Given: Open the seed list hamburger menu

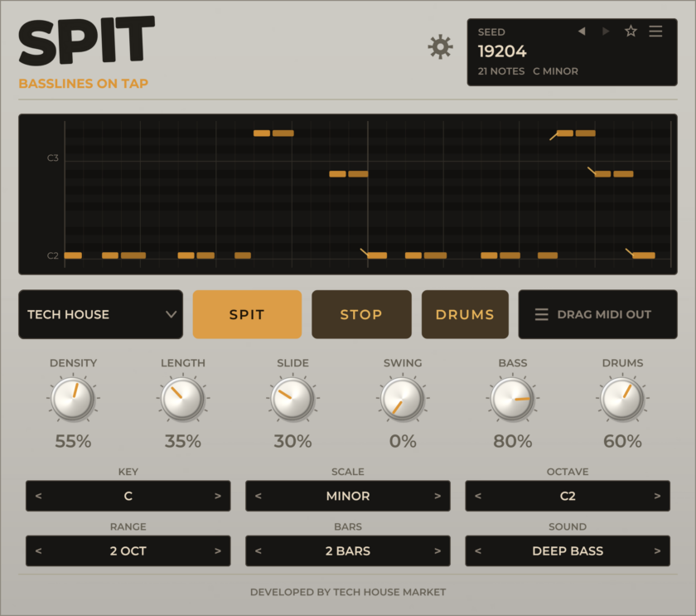Looking at the screenshot, I should [655, 31].
